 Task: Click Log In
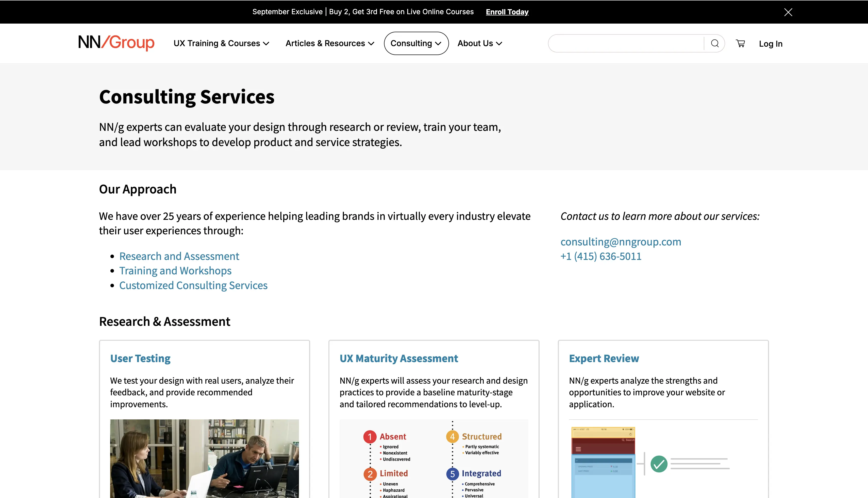pos(771,44)
